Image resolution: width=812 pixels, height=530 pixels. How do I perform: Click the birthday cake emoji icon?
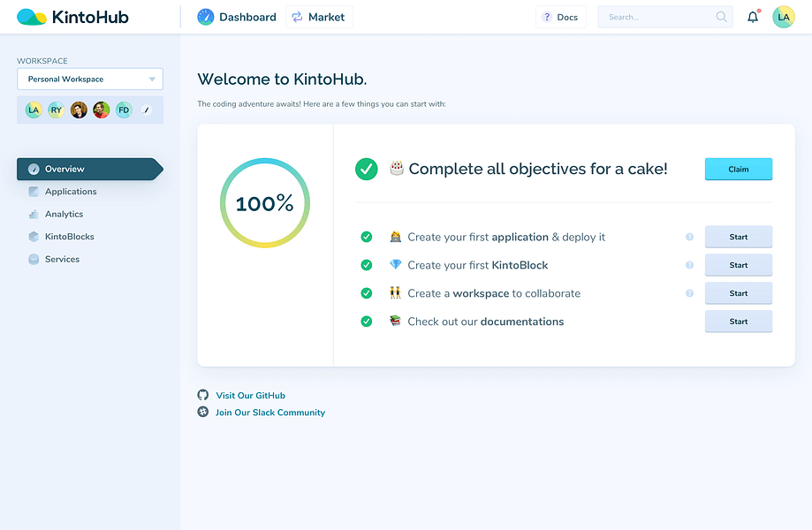(x=397, y=168)
